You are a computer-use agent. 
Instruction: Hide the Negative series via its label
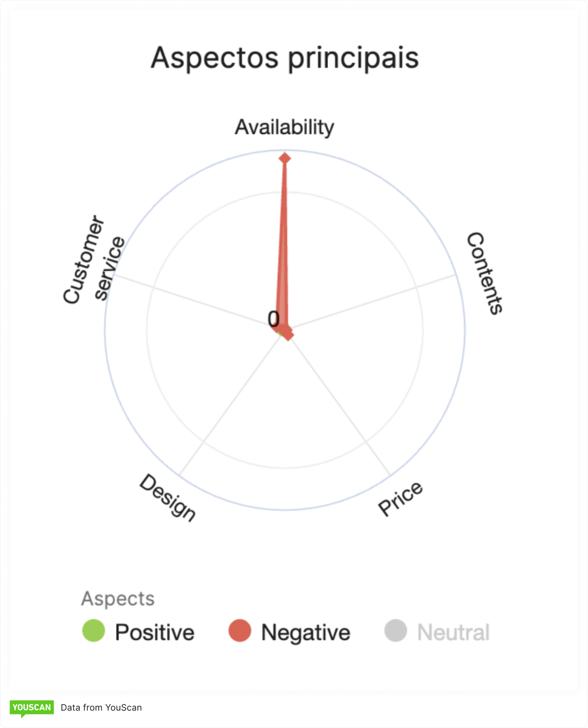(305, 632)
